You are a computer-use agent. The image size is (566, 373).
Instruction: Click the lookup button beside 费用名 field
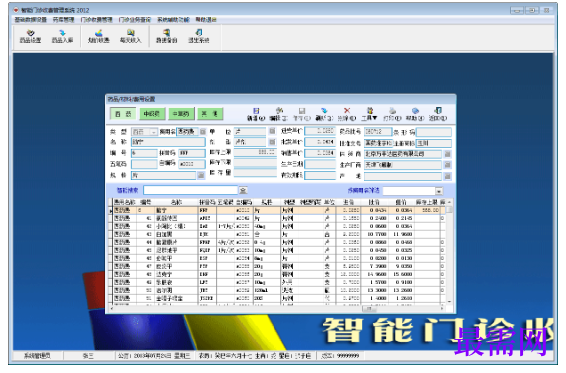tap(203, 132)
